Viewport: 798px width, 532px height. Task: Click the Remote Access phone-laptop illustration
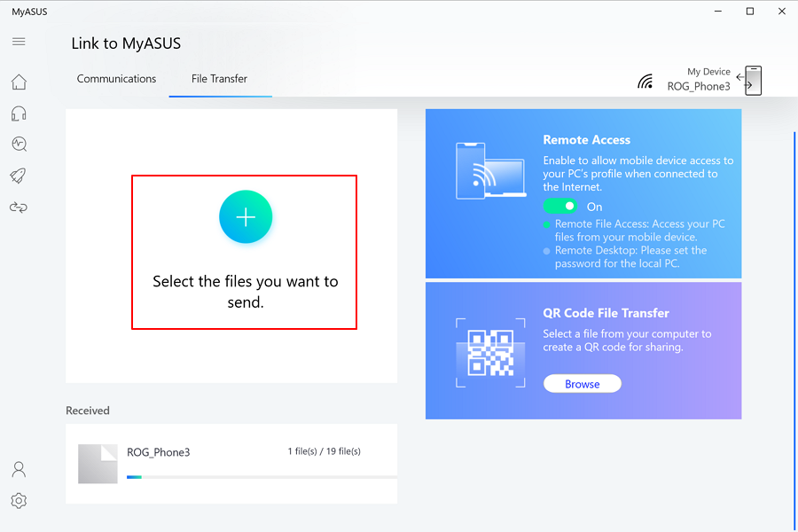click(490, 170)
